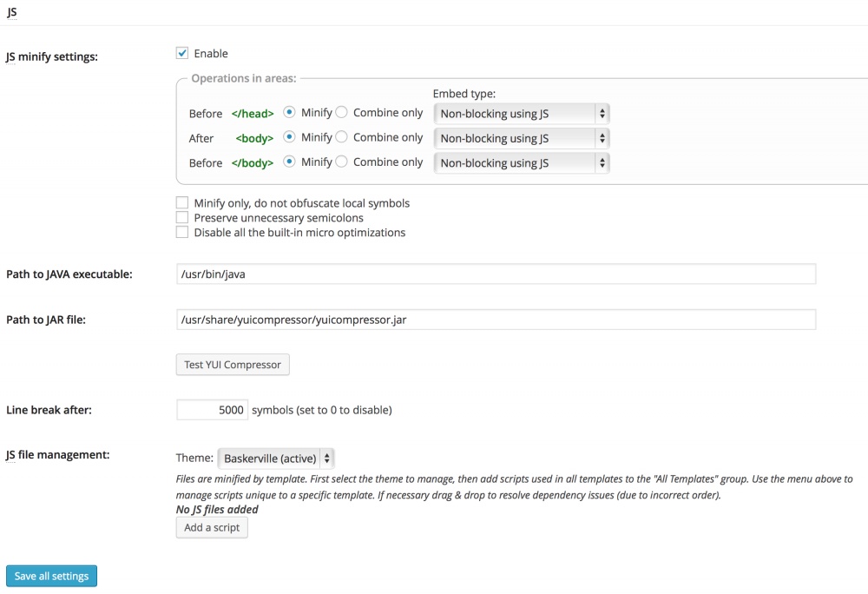Choose Combine only for Before </body>
Image resolution: width=868 pixels, height=594 pixels.
coord(341,162)
